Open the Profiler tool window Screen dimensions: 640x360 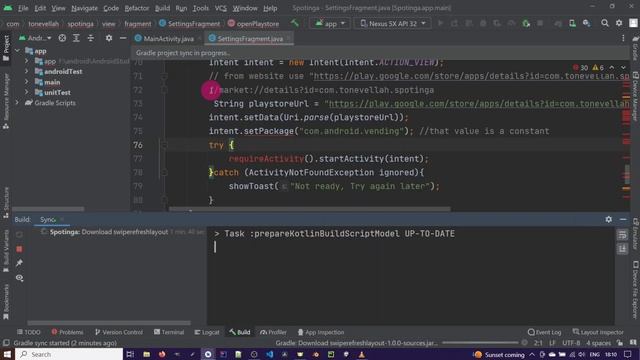pos(273,332)
